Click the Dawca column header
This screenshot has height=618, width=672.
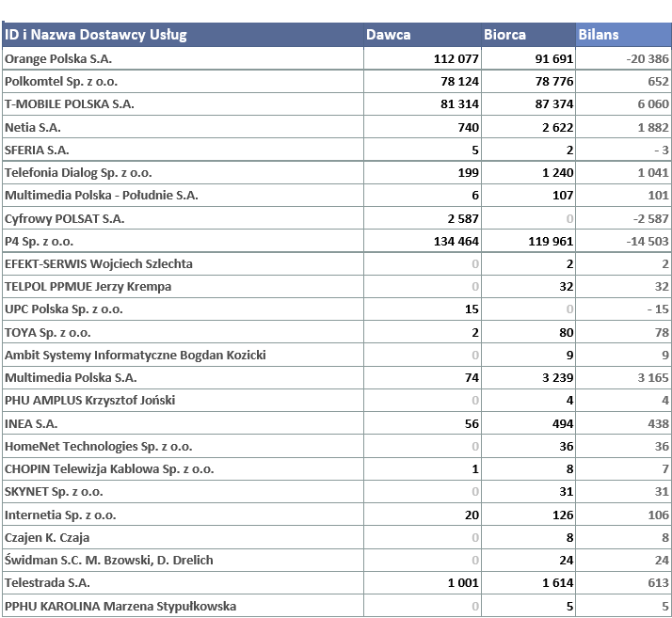point(389,35)
